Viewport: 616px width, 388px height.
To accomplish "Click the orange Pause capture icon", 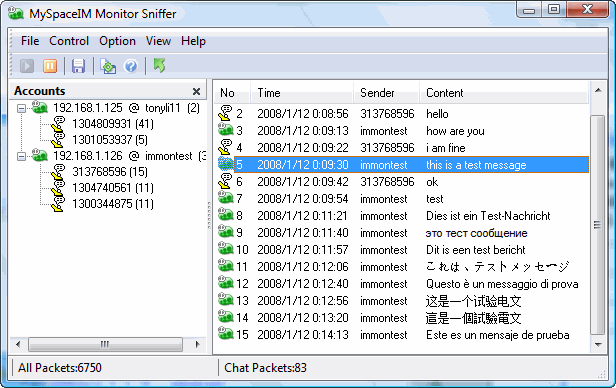I will tap(50, 66).
